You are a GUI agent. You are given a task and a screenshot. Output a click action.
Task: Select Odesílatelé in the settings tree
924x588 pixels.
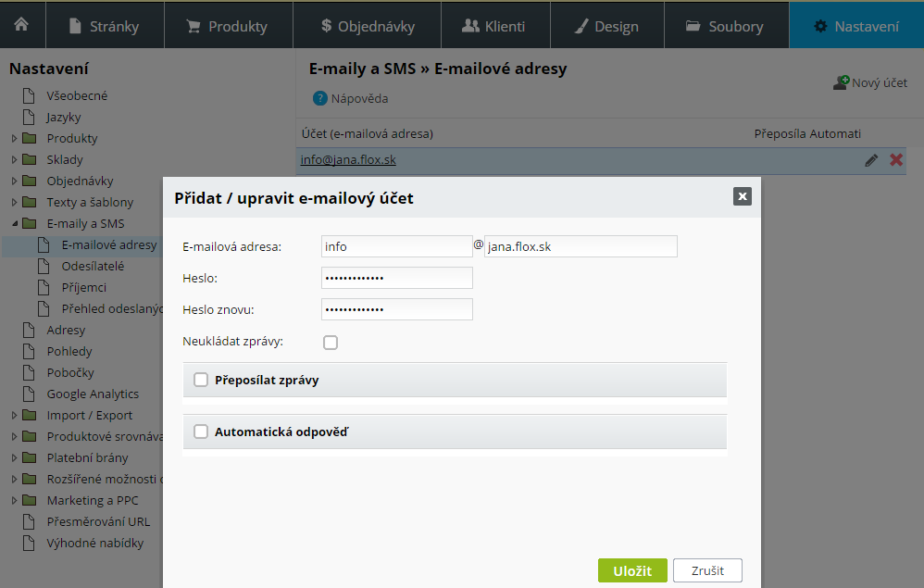click(x=93, y=266)
